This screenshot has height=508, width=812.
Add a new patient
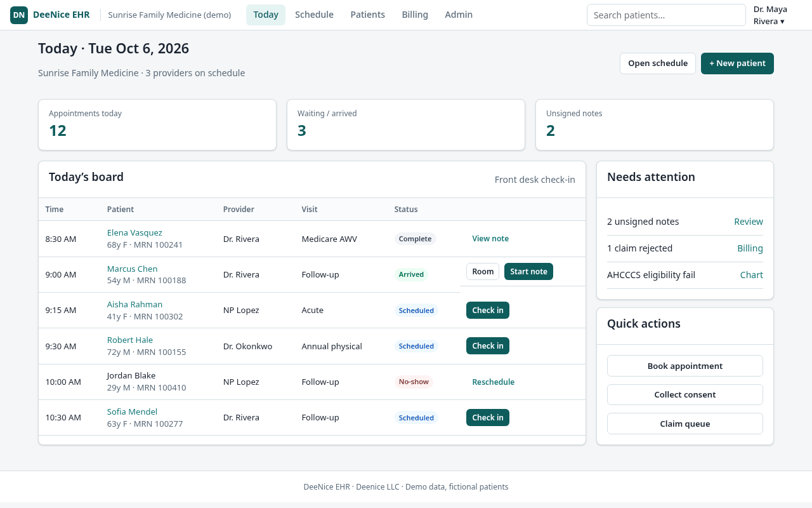(737, 63)
